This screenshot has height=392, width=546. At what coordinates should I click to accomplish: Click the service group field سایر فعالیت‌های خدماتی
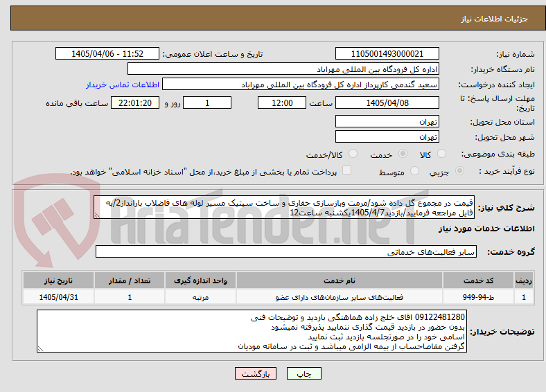click(x=286, y=251)
